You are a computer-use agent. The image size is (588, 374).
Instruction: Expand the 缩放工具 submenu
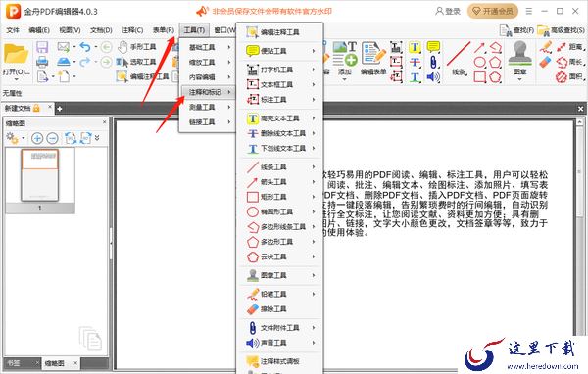(x=208, y=63)
